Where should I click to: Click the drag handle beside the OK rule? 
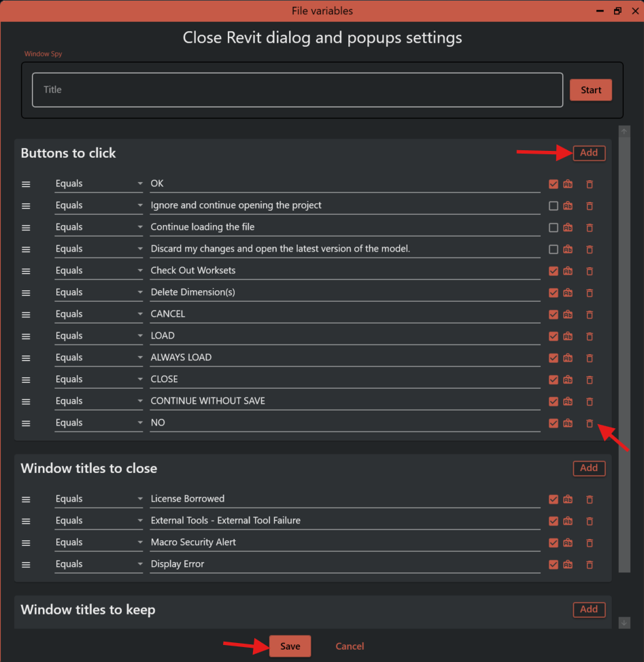pos(25,184)
